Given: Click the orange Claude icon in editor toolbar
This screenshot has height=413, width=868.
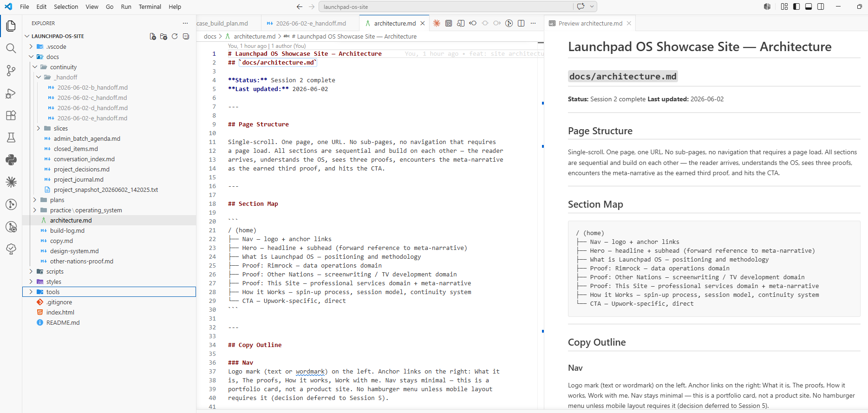Looking at the screenshot, I should pyautogui.click(x=437, y=23).
